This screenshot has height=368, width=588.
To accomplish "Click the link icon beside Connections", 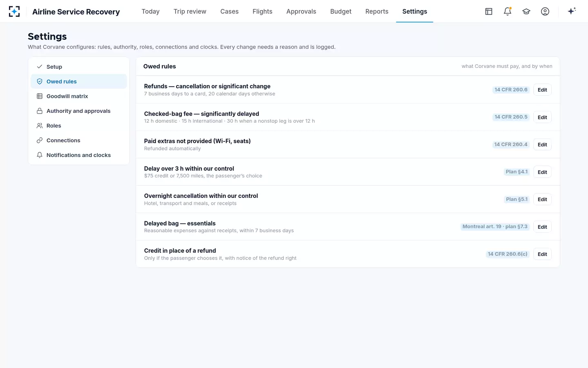I will pos(40,140).
